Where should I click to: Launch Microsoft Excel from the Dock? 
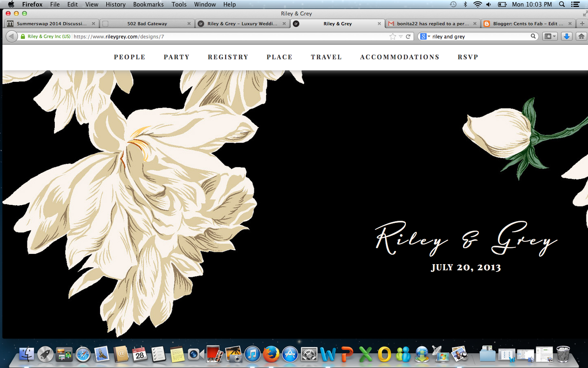click(x=365, y=354)
